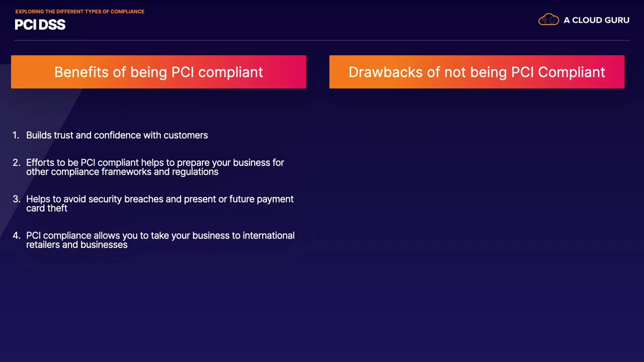Click the "A CLOUD GURU" brand text

596,20
